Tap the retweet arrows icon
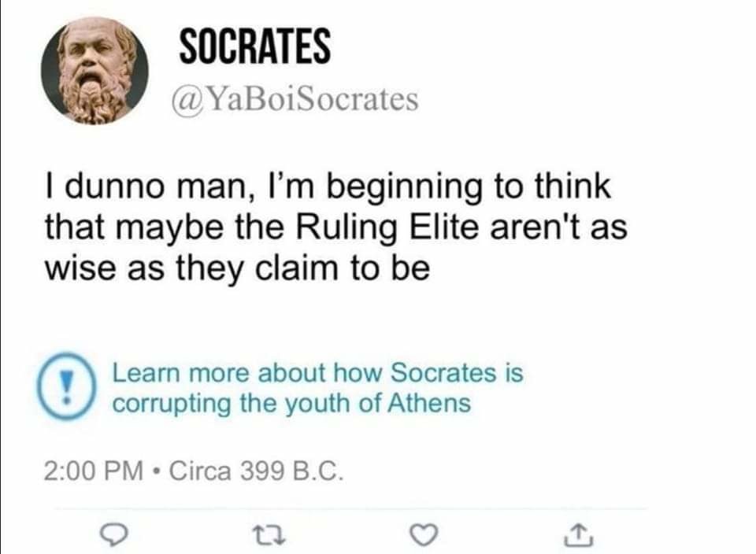 pos(269,534)
